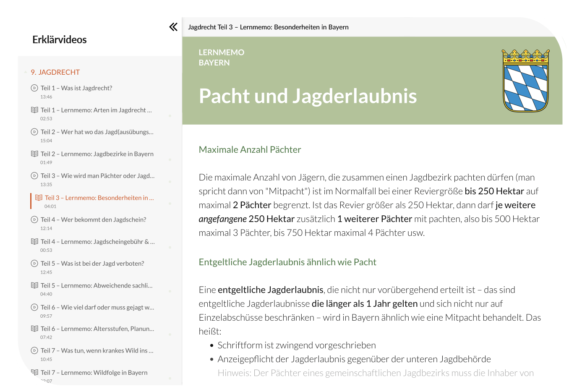Click the 04:40 duration label
This screenshot has height=392, width=569.
point(46,294)
